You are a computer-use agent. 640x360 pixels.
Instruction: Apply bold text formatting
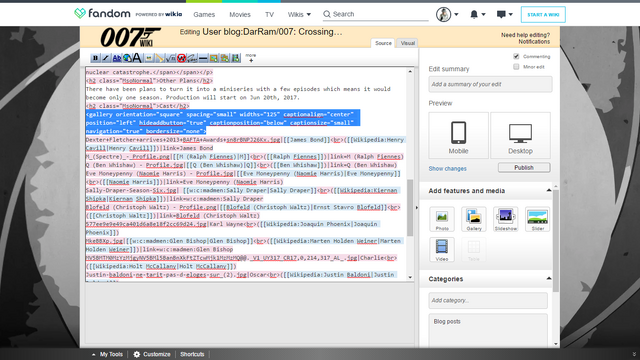(96, 58)
